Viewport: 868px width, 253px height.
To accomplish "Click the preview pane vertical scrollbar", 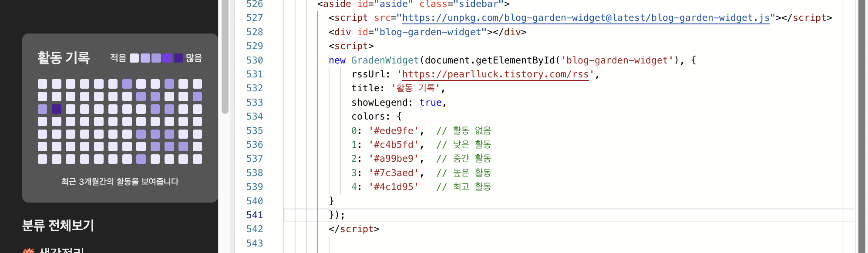I will pos(225,57).
